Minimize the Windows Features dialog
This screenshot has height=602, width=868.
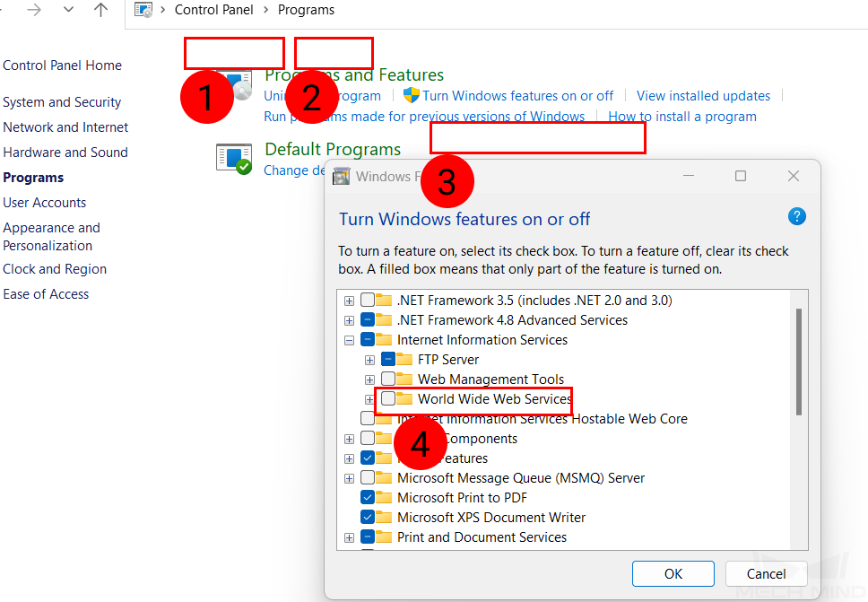click(x=689, y=176)
